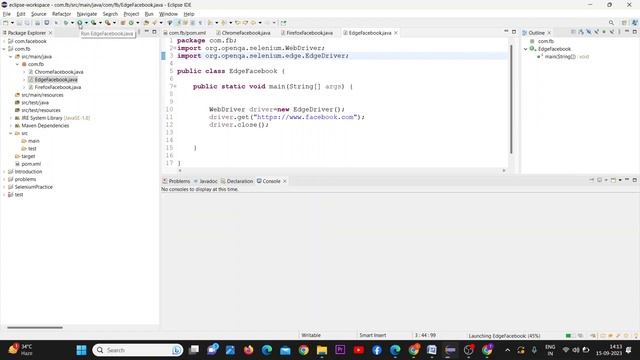This screenshot has width=640, height=360.
Task: Select the Java perspective icon
Action: tap(635, 23)
